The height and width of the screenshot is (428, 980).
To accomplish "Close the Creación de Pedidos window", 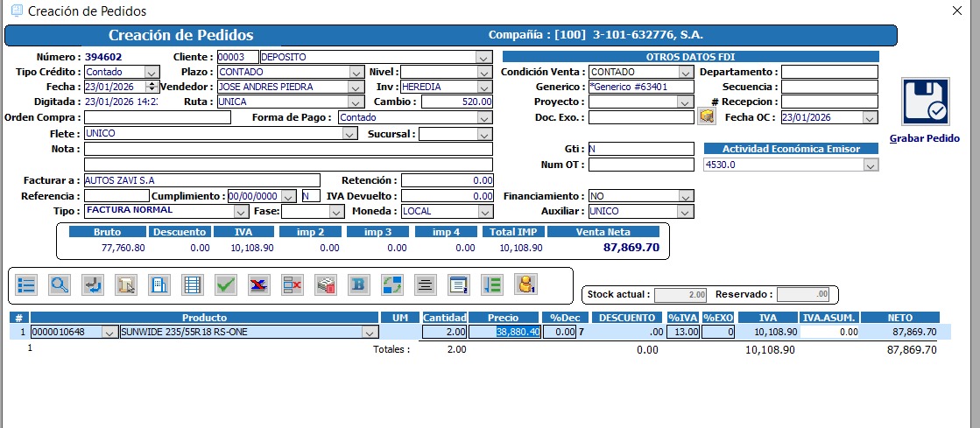I will pos(957,11).
